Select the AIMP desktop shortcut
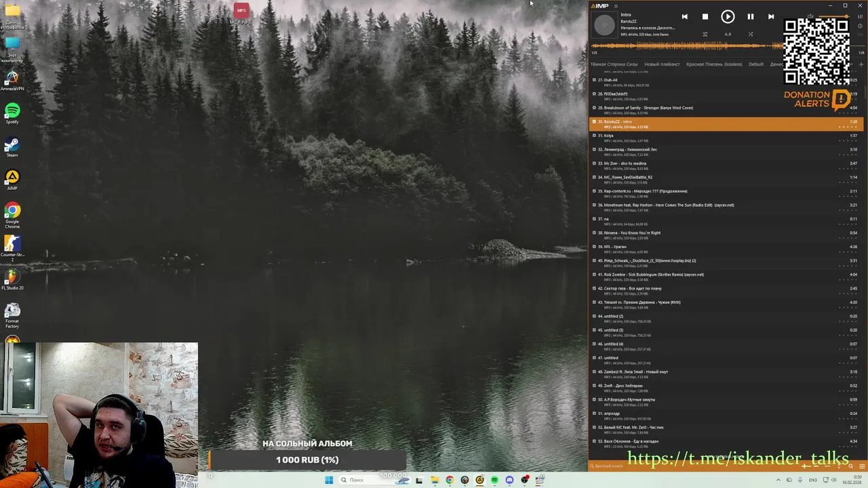This screenshot has height=488, width=868. point(12,180)
